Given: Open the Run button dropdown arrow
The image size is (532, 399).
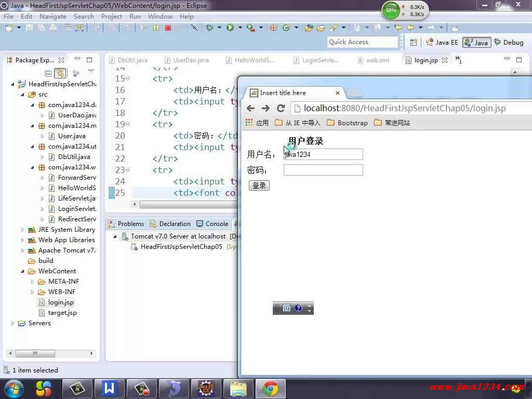Looking at the screenshot, I should pos(239,28).
